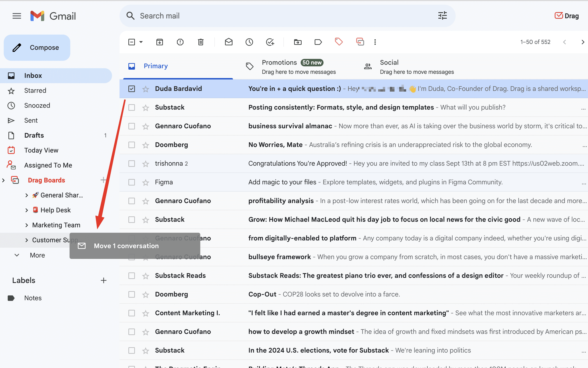Screen dimensions: 588x368
Task: Go to next page of emails
Action: pos(583,42)
